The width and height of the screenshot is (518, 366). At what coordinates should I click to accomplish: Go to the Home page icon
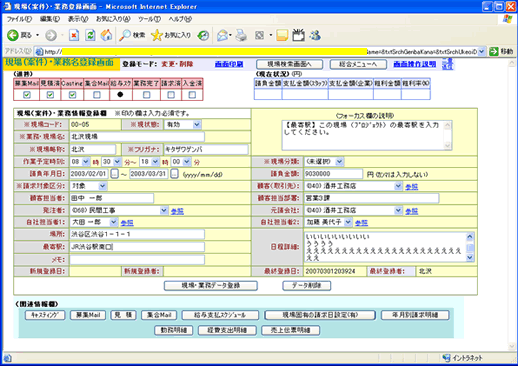pyautogui.click(x=107, y=35)
